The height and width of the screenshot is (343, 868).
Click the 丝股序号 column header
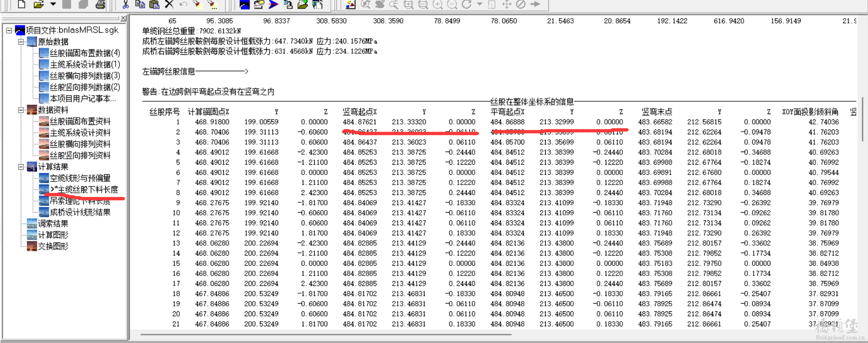point(165,112)
